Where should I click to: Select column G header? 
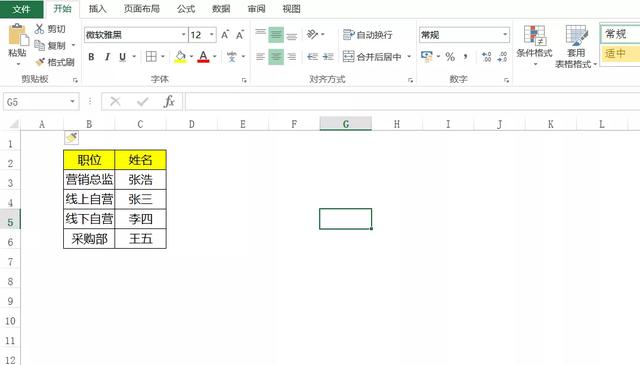pyautogui.click(x=346, y=124)
